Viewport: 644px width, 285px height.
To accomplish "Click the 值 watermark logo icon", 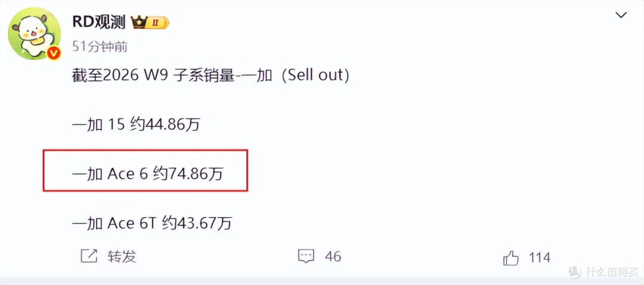I will click(575, 271).
